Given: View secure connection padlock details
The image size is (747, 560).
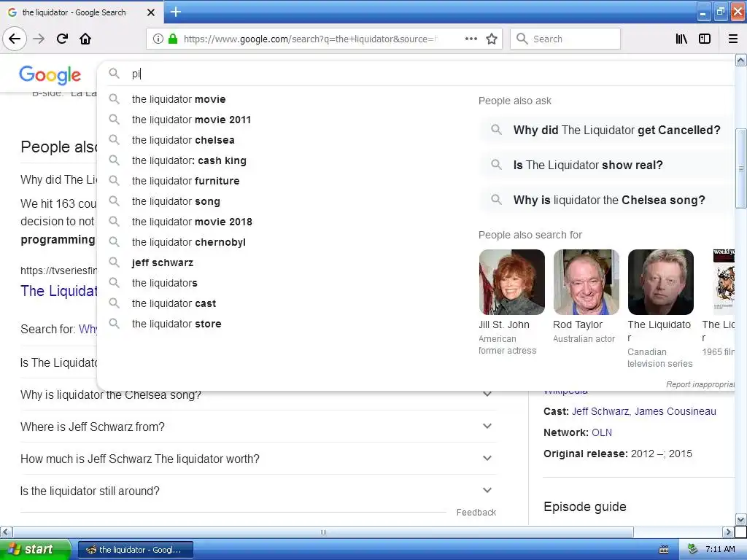Looking at the screenshot, I should click(x=173, y=39).
